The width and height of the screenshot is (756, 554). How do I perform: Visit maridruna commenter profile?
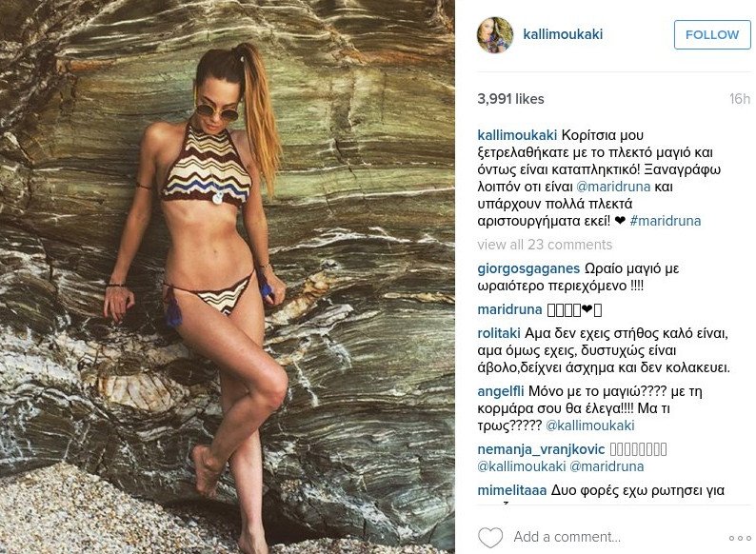(509, 309)
